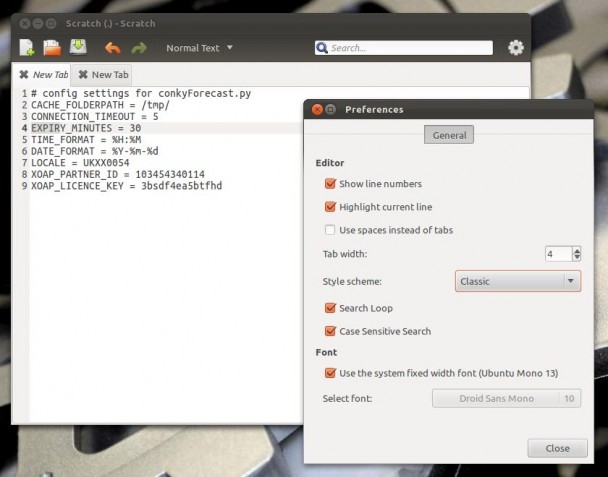
Task: Select the General tab in Preferences
Action: [448, 135]
